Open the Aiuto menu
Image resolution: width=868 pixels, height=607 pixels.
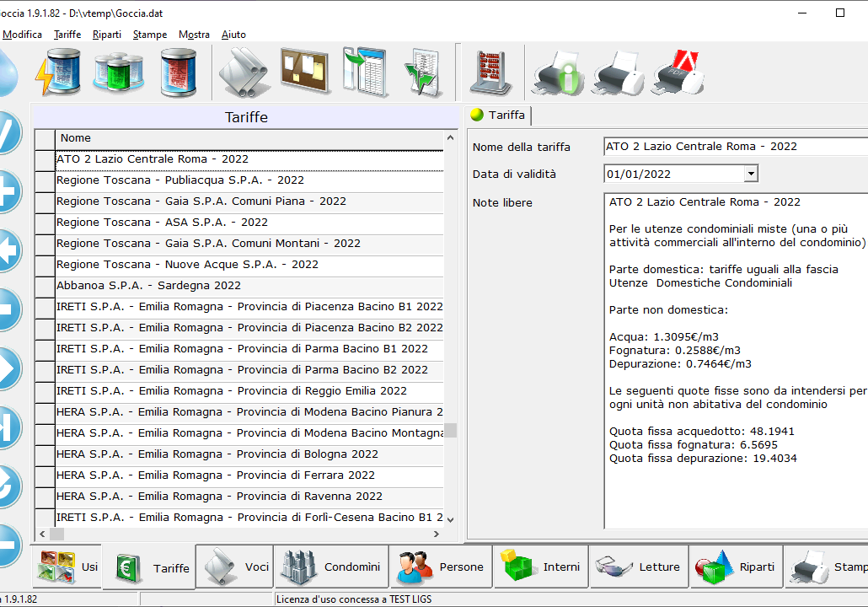coord(233,35)
